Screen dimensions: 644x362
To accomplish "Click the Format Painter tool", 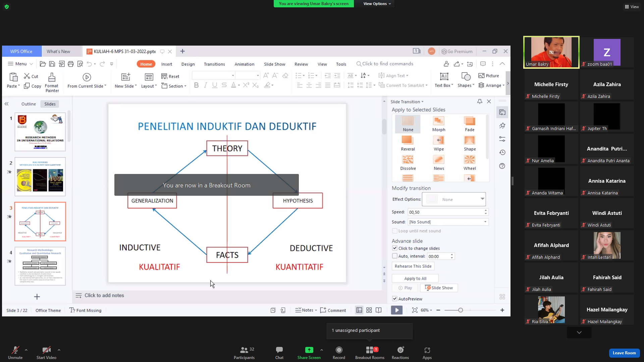I will click(x=52, y=82).
